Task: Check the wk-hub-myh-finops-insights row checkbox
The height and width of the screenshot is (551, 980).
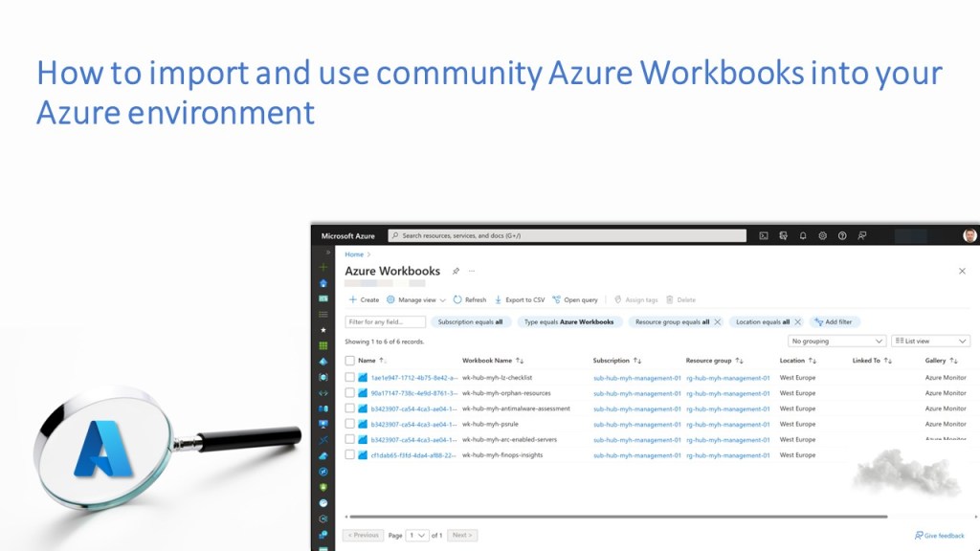Action: [x=350, y=455]
